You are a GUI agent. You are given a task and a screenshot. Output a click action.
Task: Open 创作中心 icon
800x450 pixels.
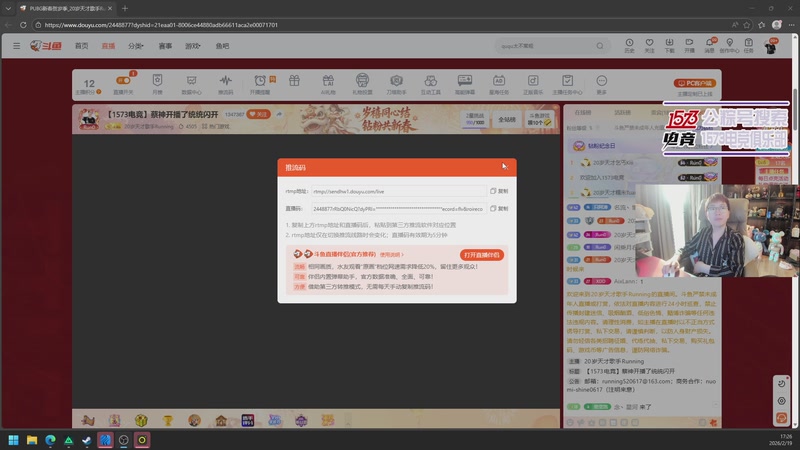pos(730,45)
